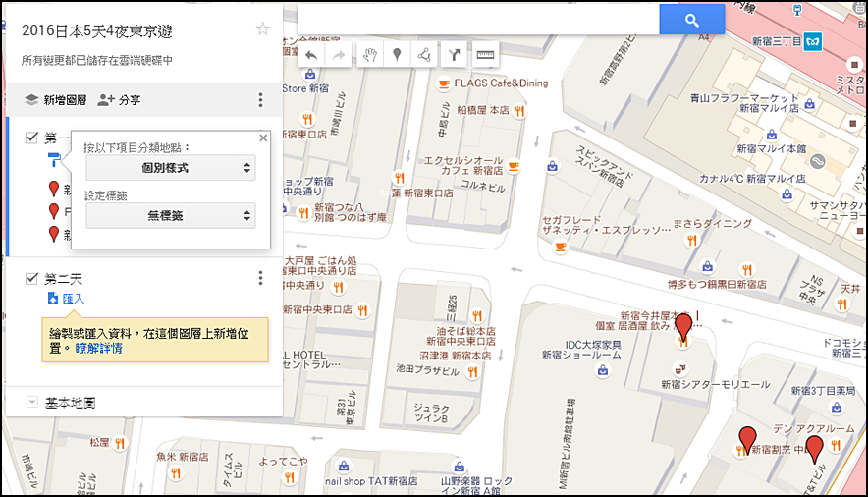
Task: Click the 青山フラワーマーケット shopping icon
Action: [x=809, y=103]
